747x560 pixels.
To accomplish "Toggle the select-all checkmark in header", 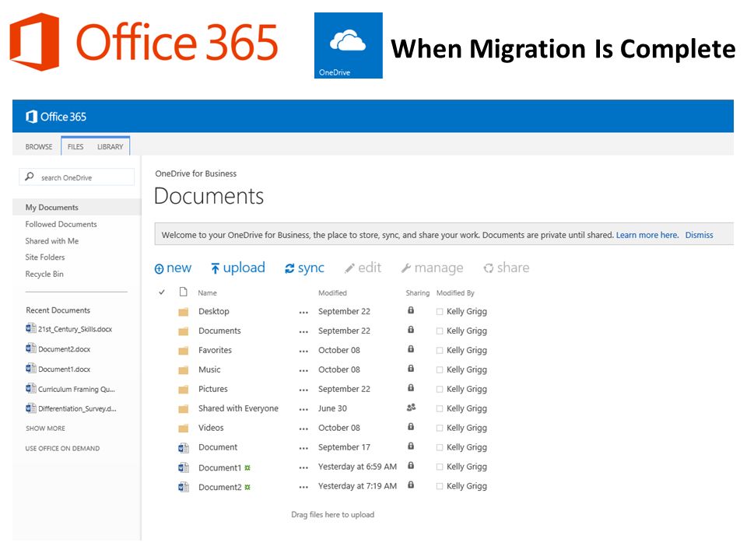I will point(162,292).
